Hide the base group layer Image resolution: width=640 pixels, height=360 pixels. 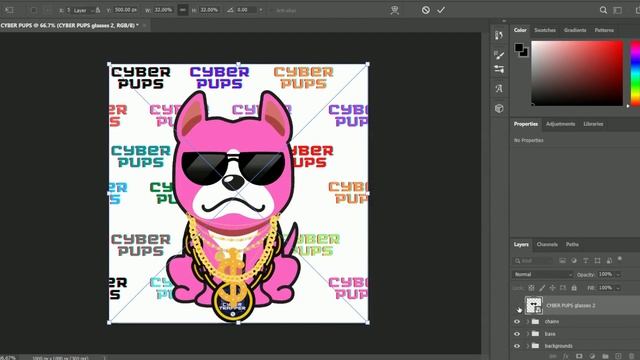point(517,334)
